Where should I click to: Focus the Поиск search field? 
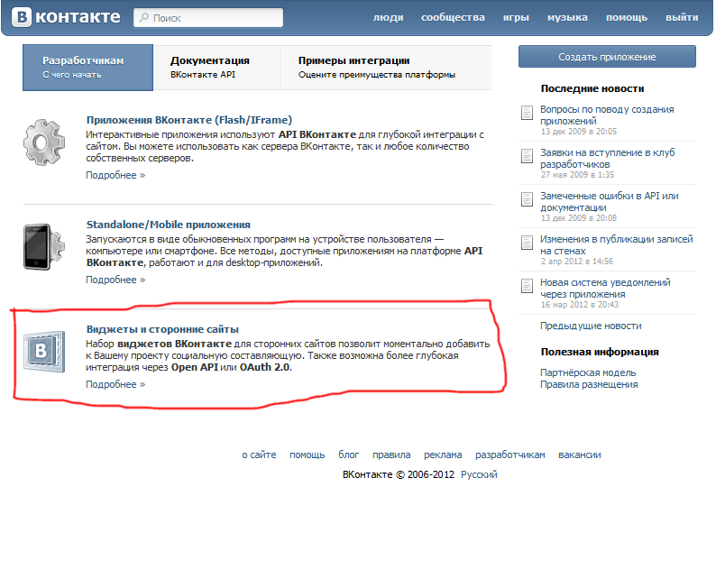pos(208,17)
